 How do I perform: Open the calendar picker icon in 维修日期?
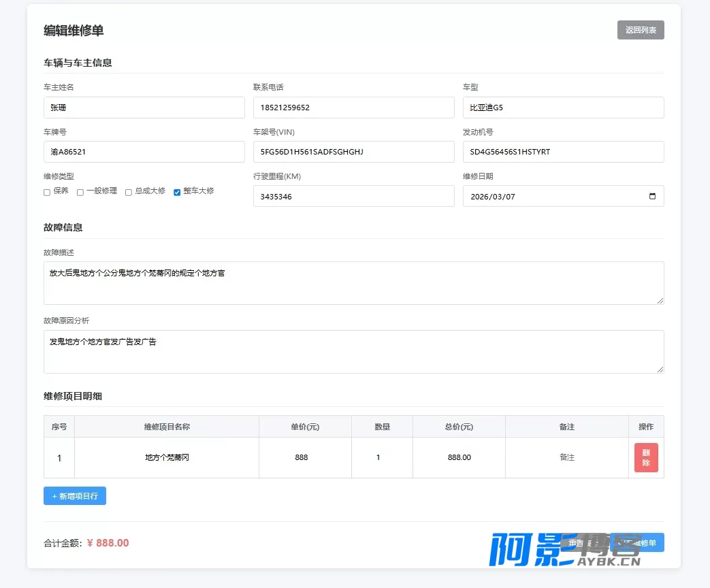click(x=652, y=196)
